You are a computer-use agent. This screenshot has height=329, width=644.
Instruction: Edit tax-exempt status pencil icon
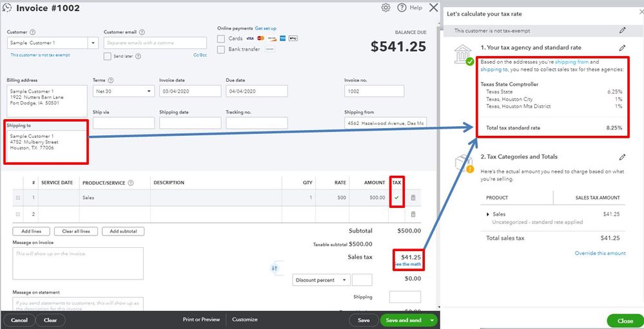click(x=623, y=30)
